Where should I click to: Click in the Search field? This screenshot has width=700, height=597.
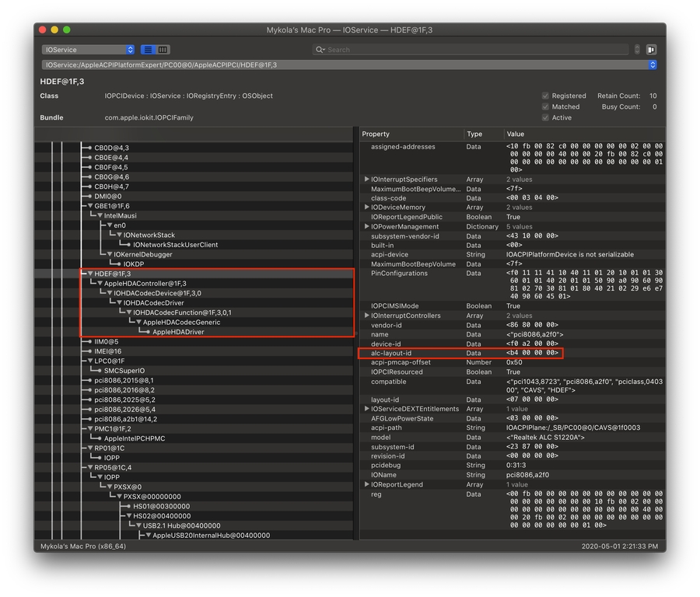474,50
